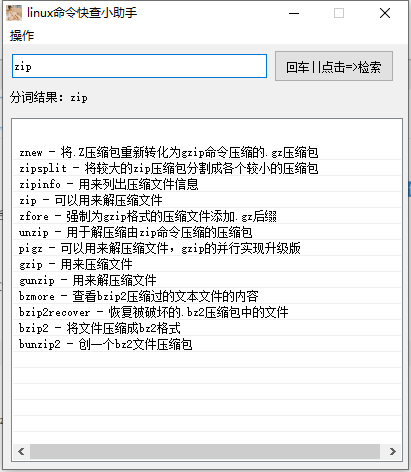Select the znew result row
This screenshot has width=411, height=472.
click(207, 153)
